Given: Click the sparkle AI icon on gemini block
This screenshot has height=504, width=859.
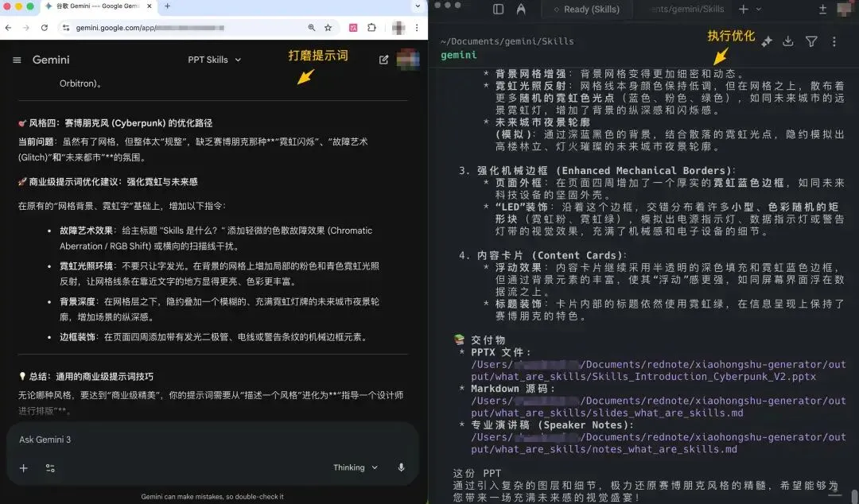Looking at the screenshot, I should 767,41.
